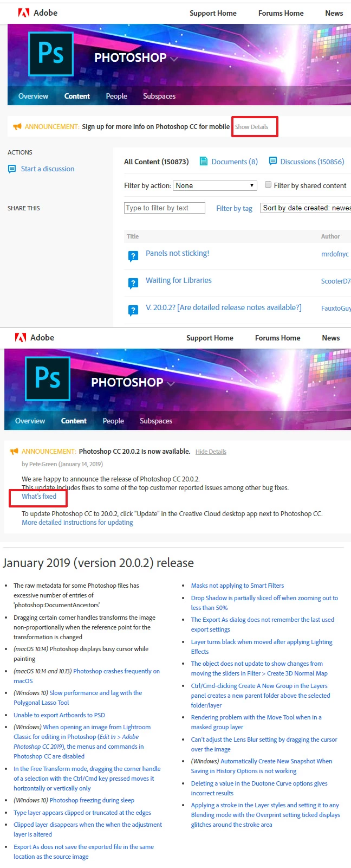
Task: Open Subspaces tab above the Show Details announcement
Action: pos(159,96)
